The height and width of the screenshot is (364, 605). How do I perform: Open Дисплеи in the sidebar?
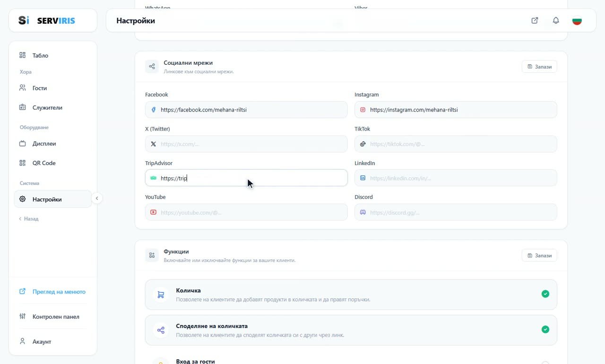tap(53, 143)
